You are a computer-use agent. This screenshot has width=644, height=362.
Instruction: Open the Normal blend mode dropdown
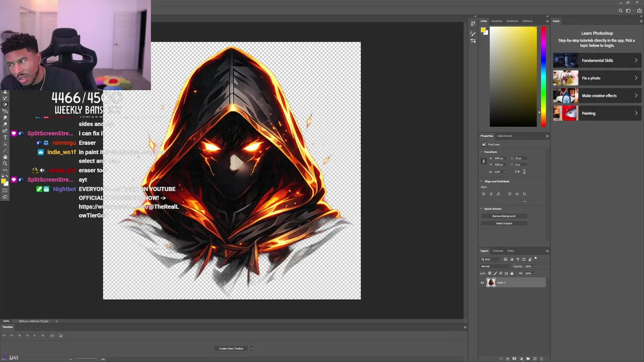tap(495, 266)
